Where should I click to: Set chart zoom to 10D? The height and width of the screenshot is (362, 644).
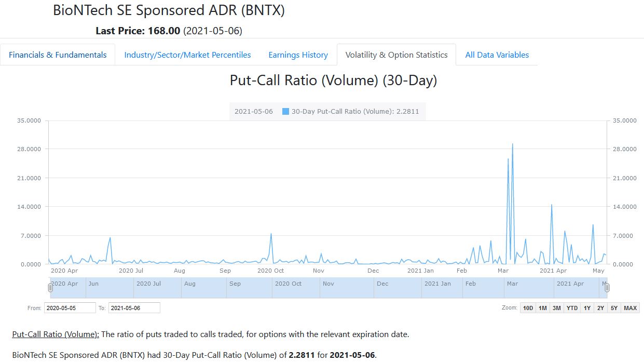point(528,308)
